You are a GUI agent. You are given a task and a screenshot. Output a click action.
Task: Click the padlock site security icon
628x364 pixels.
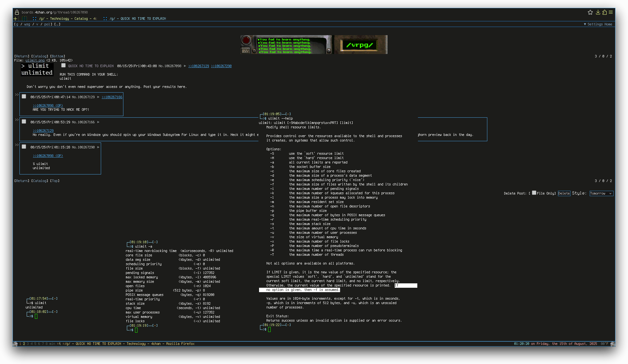point(17,12)
